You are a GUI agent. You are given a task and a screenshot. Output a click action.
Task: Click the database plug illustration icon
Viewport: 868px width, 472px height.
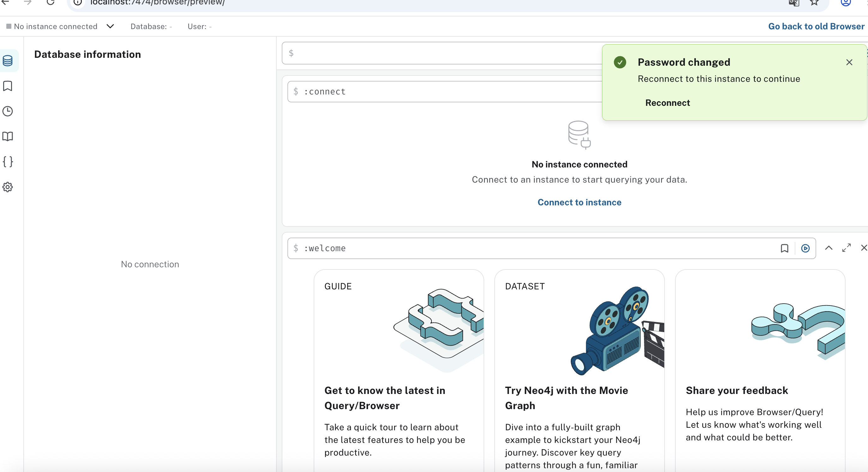[579, 135]
